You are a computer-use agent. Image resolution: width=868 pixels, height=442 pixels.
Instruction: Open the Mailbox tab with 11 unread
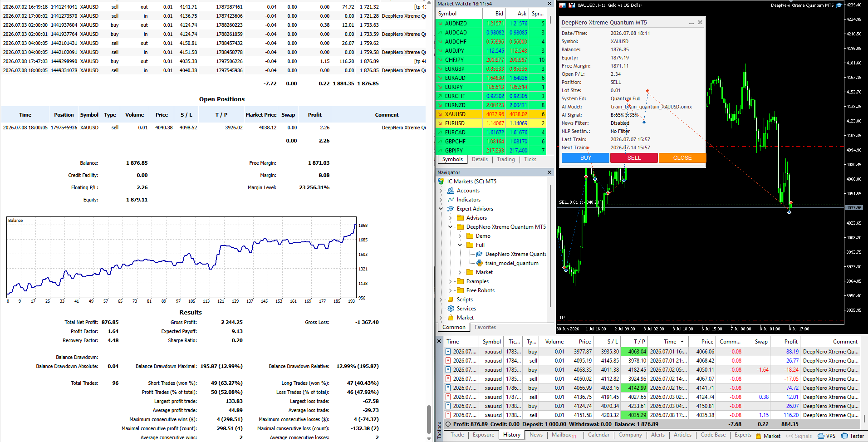564,435
